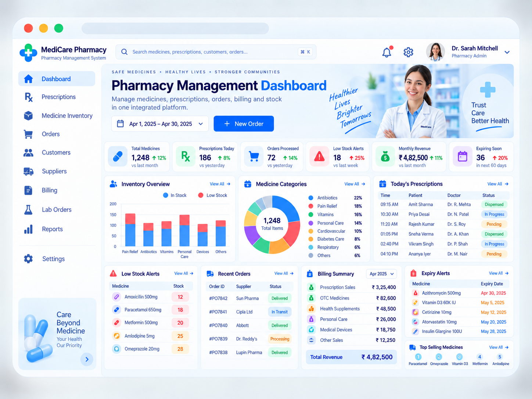Click the Azithromycin 500mg expiry icon
The width and height of the screenshot is (532, 399).
click(415, 293)
